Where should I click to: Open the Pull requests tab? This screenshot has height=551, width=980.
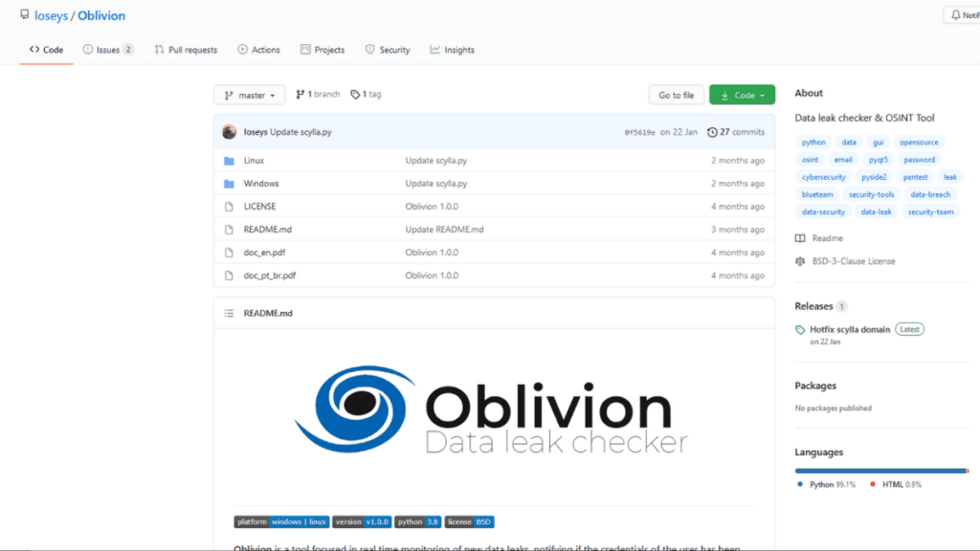pyautogui.click(x=187, y=50)
